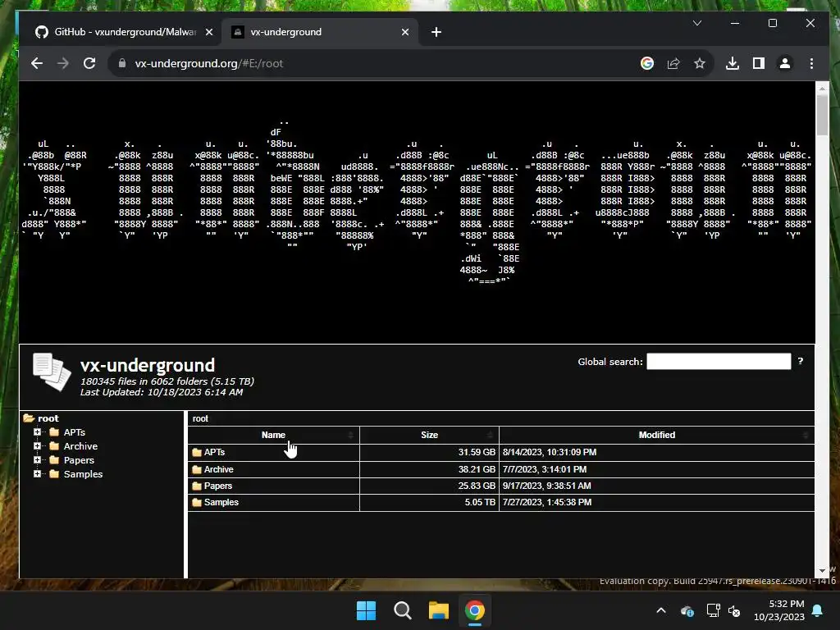Click the browser forward arrow
The width and height of the screenshot is (840, 630).
(62, 63)
